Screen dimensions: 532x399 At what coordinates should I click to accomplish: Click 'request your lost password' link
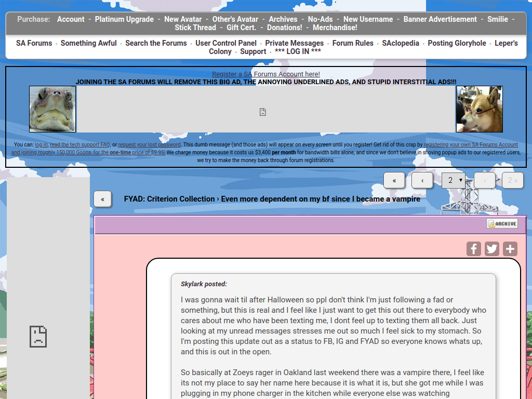tap(149, 144)
